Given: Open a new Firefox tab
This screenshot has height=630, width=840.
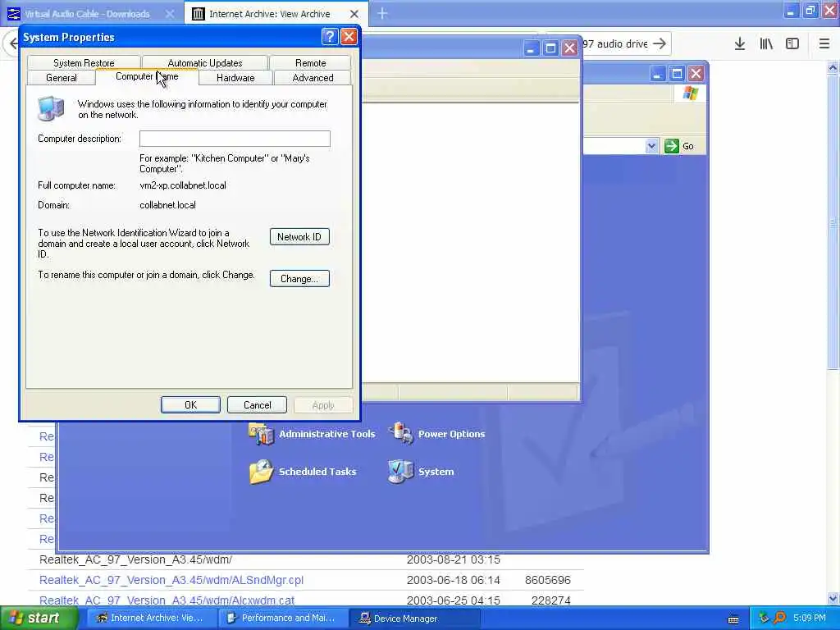Looking at the screenshot, I should (382, 13).
